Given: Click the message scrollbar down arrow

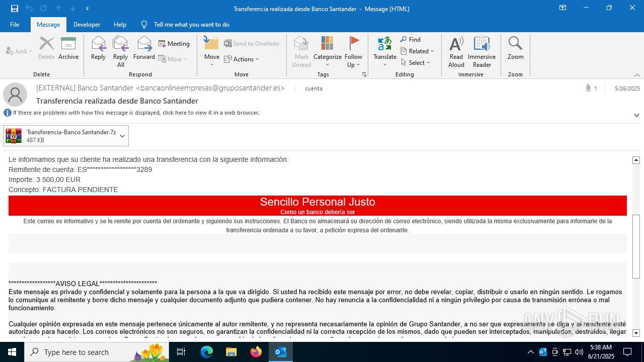Looking at the screenshot, I should pos(636,333).
